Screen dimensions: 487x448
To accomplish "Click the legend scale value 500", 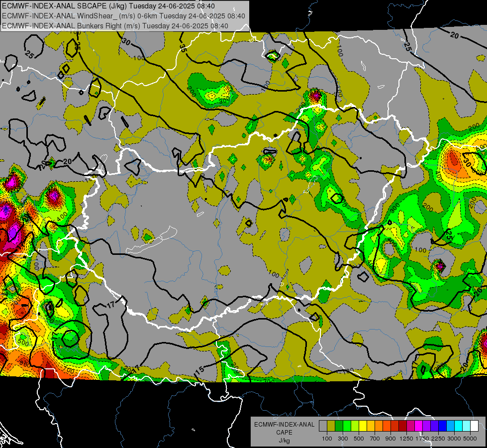I will [x=359, y=439].
